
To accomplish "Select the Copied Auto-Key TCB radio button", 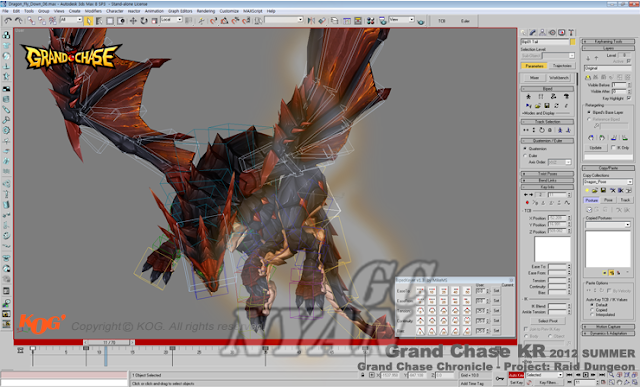I will (x=592, y=310).
